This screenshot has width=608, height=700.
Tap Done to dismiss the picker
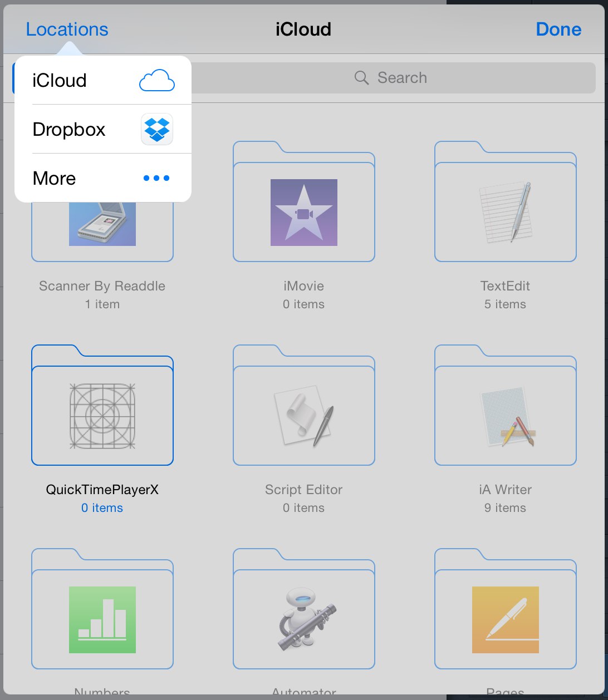tap(558, 29)
